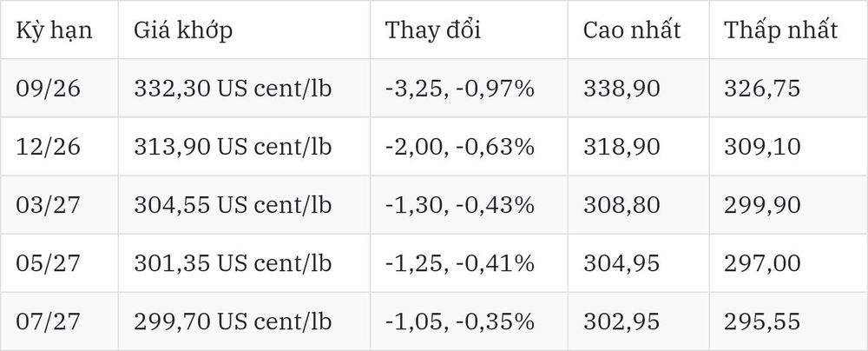Click change value -3,25, -0,97%
This screenshot has height=351, width=868.
[459, 89]
